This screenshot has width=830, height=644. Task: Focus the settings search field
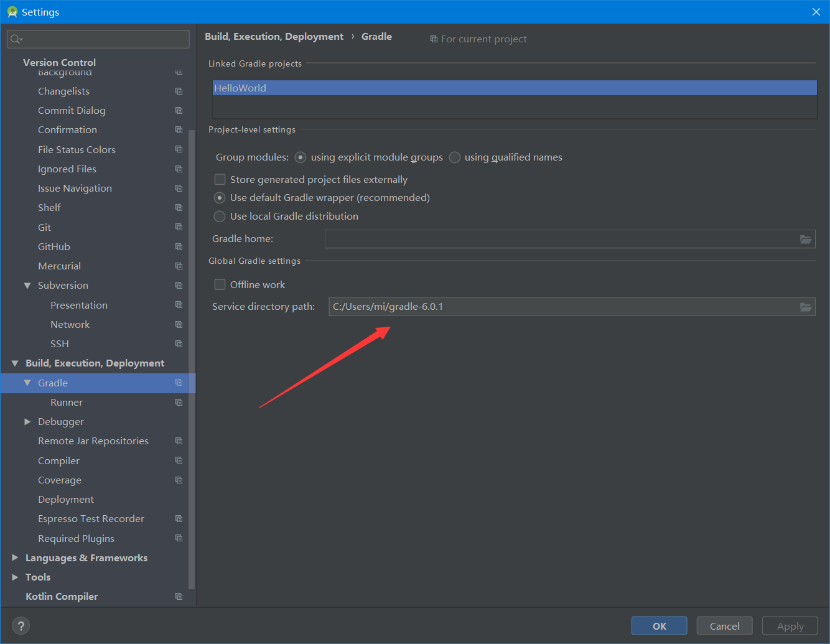click(98, 39)
